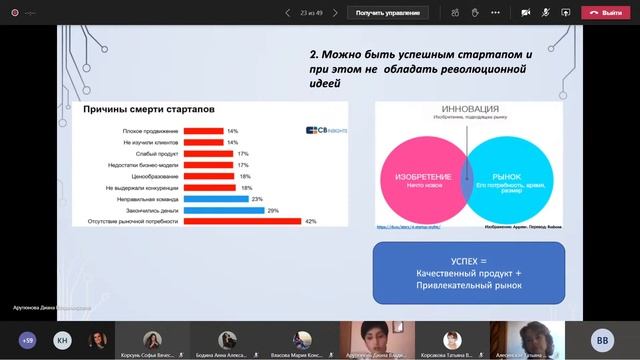This screenshot has height=360, width=640.
Task: Select the rightmost participant video tile
Action: 527,340
